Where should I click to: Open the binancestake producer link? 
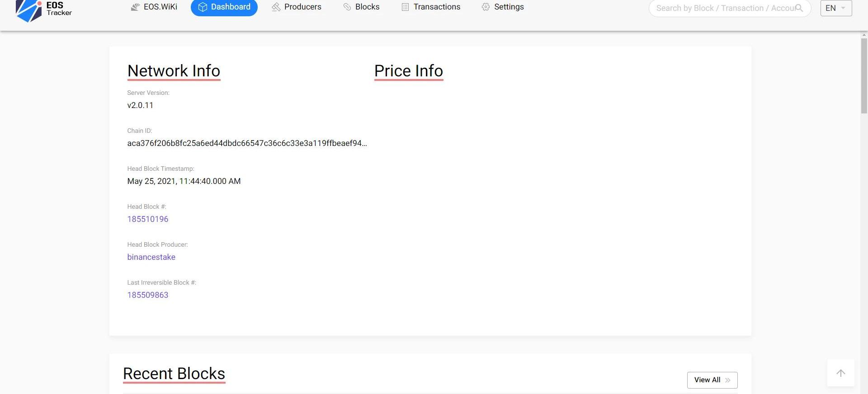151,257
